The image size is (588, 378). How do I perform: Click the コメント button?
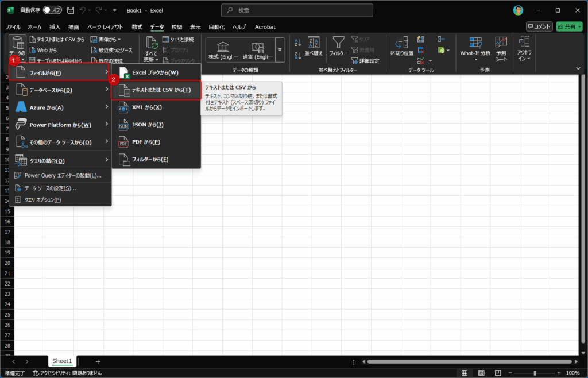pyautogui.click(x=539, y=26)
